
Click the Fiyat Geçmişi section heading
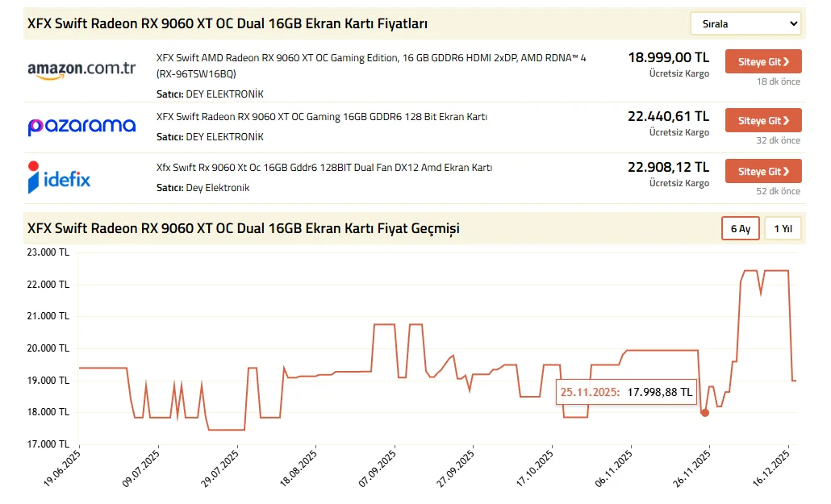pyautogui.click(x=243, y=229)
